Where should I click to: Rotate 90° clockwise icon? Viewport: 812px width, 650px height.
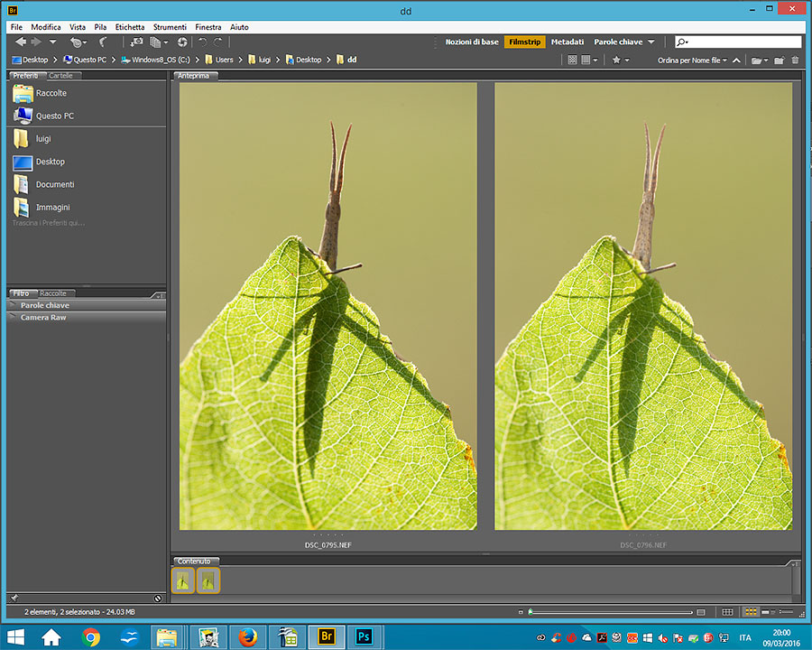click(218, 42)
